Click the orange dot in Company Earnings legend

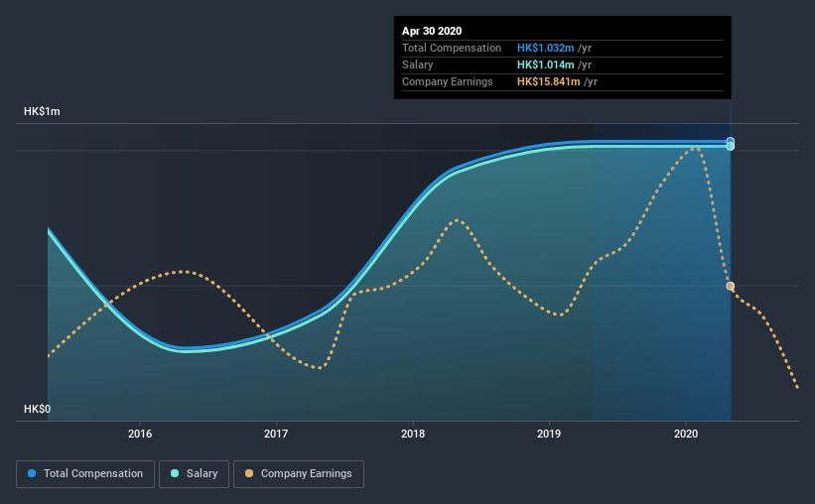[249, 473]
